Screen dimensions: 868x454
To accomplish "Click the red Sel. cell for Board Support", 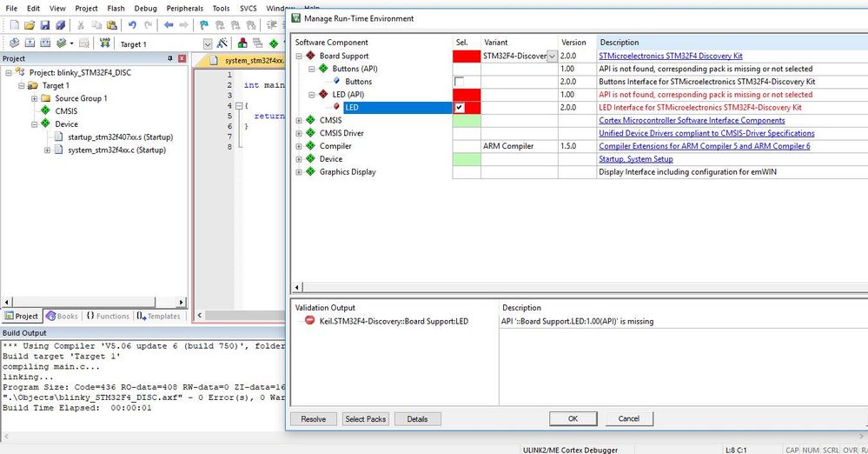I will (x=467, y=56).
